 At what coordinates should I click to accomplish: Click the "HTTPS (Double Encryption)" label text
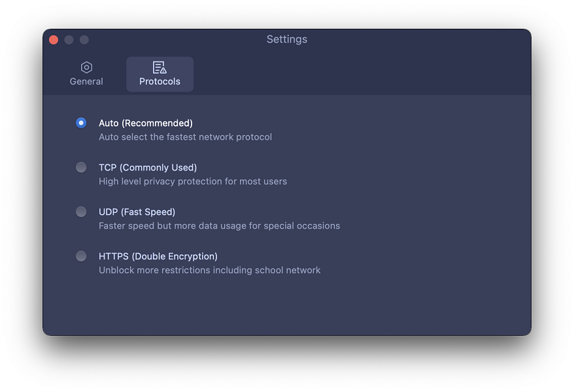(158, 256)
